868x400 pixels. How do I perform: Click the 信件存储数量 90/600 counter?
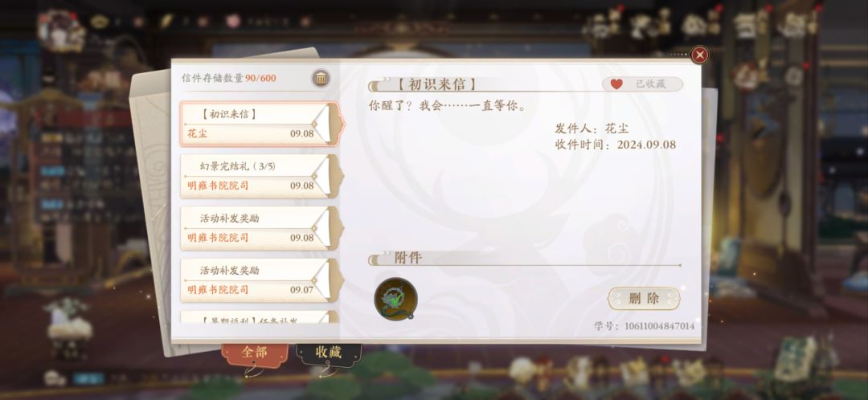click(x=228, y=78)
